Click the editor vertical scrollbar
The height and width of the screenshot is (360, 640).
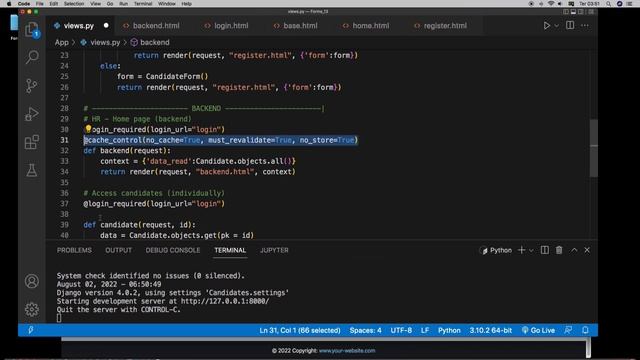tap(594, 148)
